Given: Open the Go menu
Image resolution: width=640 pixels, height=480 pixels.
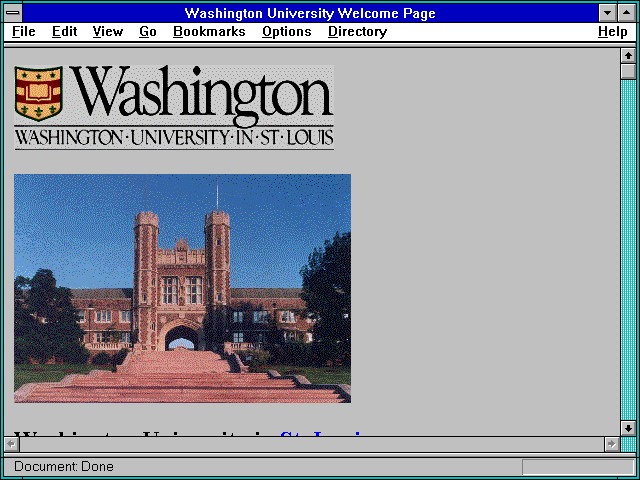Looking at the screenshot, I should click(148, 32).
